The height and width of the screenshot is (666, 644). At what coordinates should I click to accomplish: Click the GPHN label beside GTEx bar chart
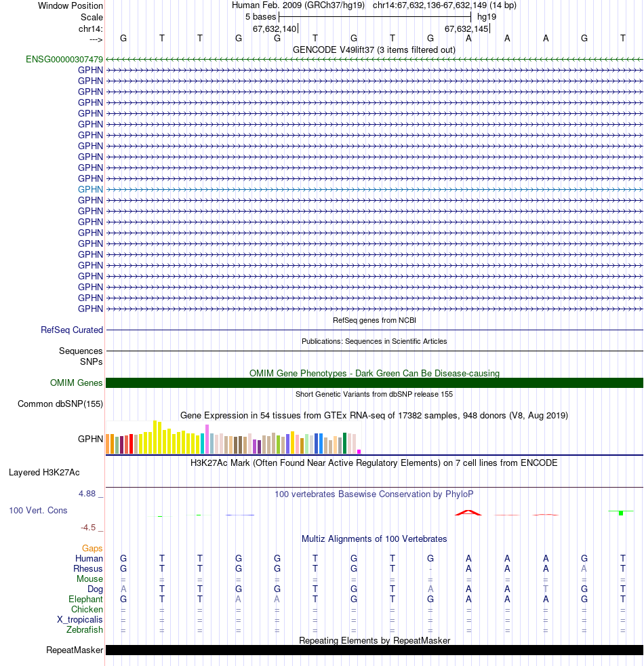pyautogui.click(x=90, y=439)
